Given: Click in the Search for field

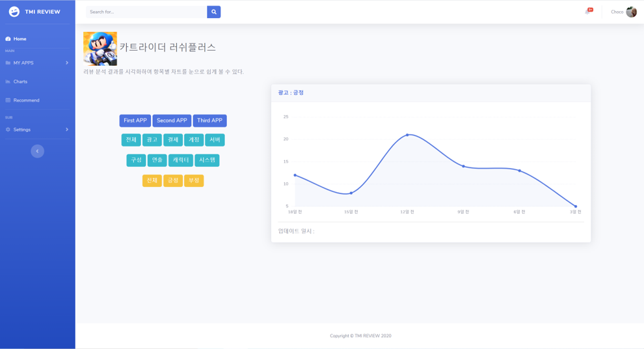Looking at the screenshot, I should pos(146,12).
